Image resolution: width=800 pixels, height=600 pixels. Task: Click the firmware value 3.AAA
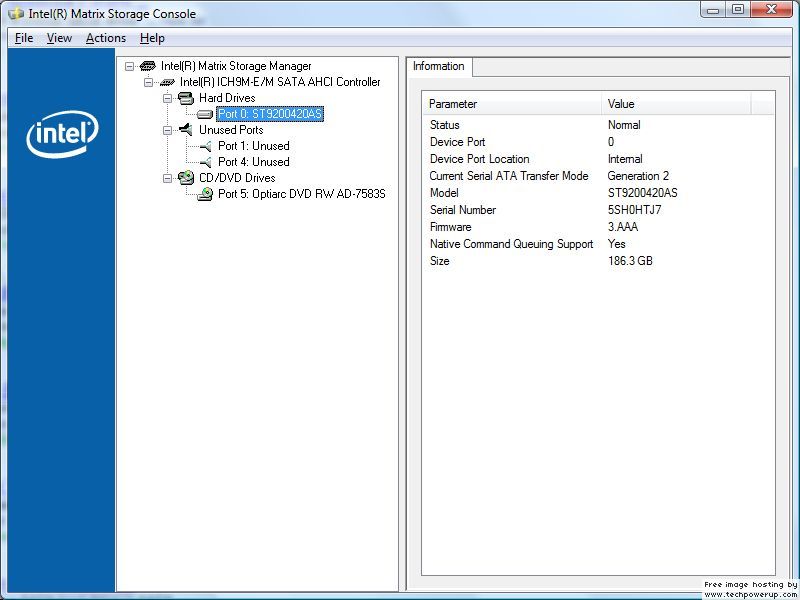pyautogui.click(x=622, y=227)
